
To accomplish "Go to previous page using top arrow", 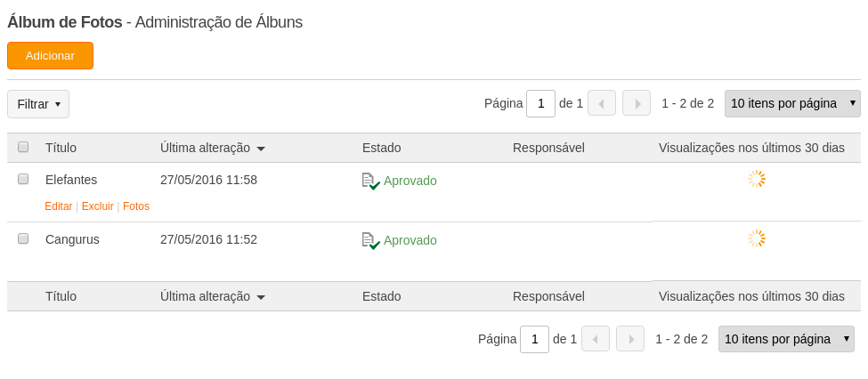I will pyautogui.click(x=602, y=103).
